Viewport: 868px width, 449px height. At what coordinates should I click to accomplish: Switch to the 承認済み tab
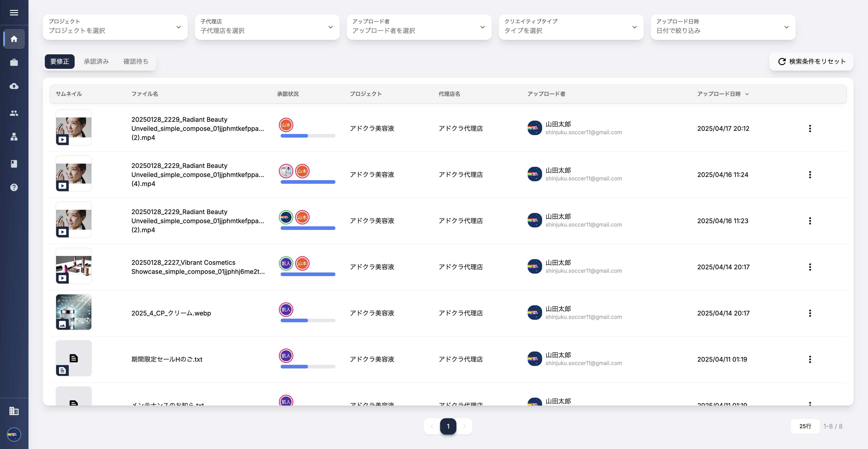[96, 61]
